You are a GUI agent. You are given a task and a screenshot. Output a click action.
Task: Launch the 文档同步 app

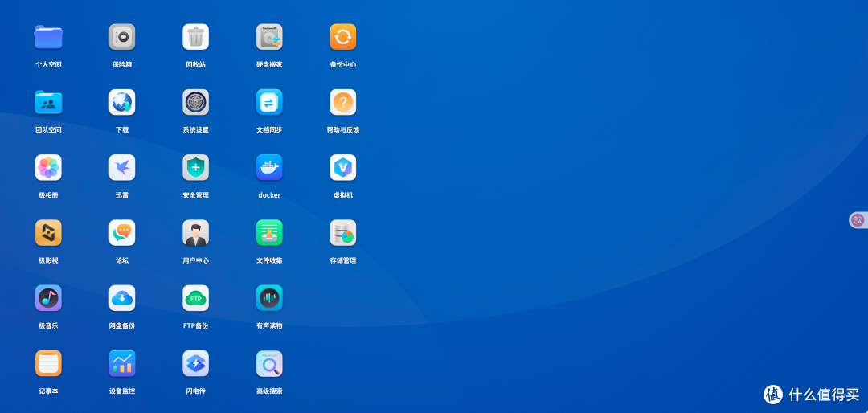(x=269, y=102)
